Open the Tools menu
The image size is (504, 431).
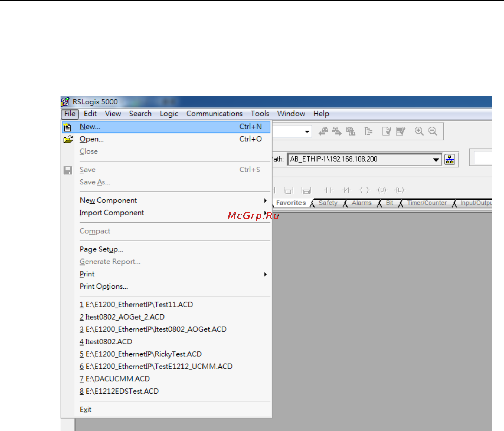tap(260, 114)
